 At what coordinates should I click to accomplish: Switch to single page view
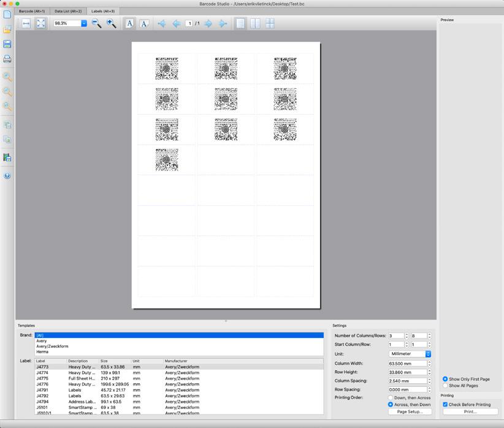240,23
